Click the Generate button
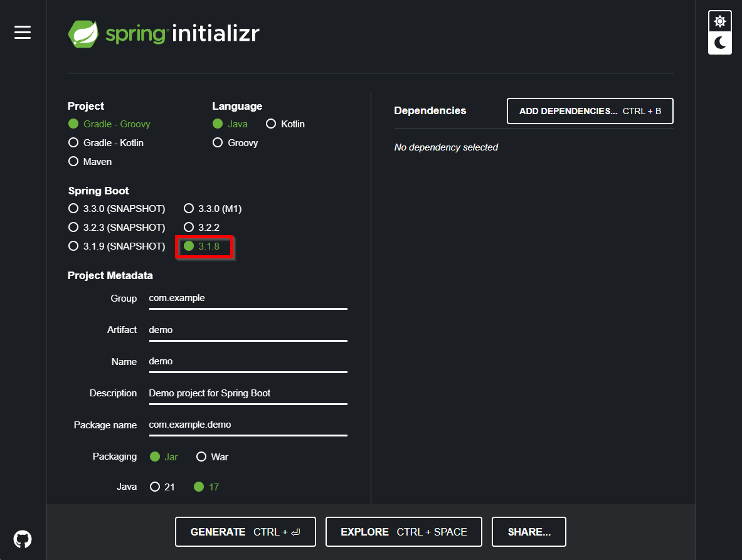 (x=245, y=532)
